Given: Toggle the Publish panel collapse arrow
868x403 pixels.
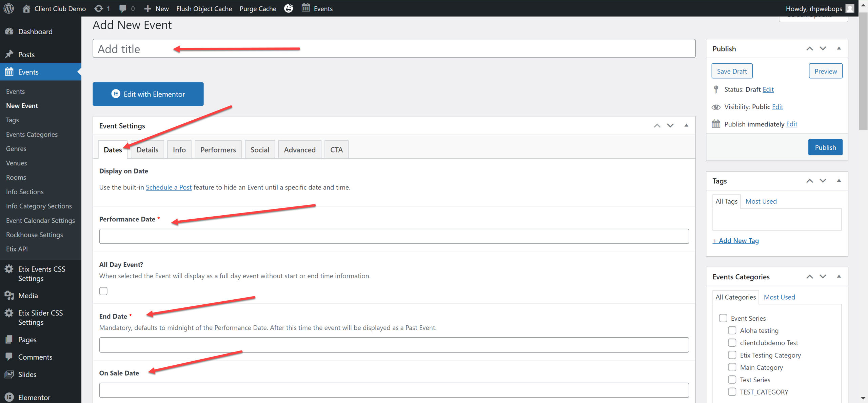Looking at the screenshot, I should pos(839,48).
